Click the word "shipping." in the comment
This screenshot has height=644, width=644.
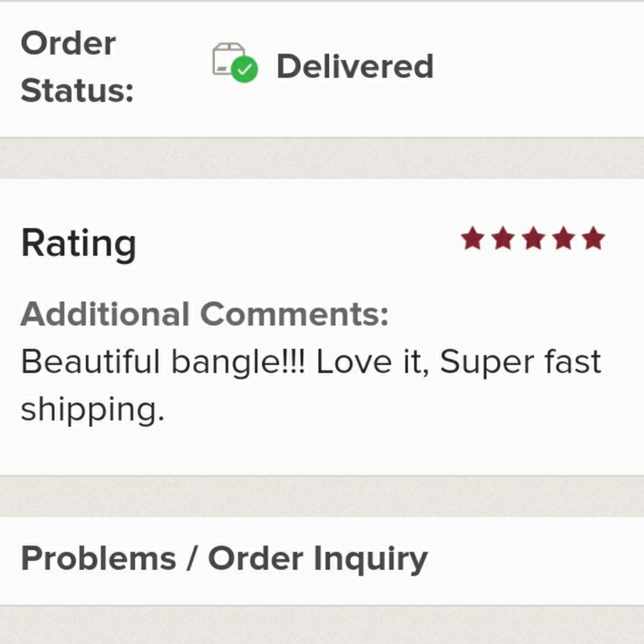92,408
